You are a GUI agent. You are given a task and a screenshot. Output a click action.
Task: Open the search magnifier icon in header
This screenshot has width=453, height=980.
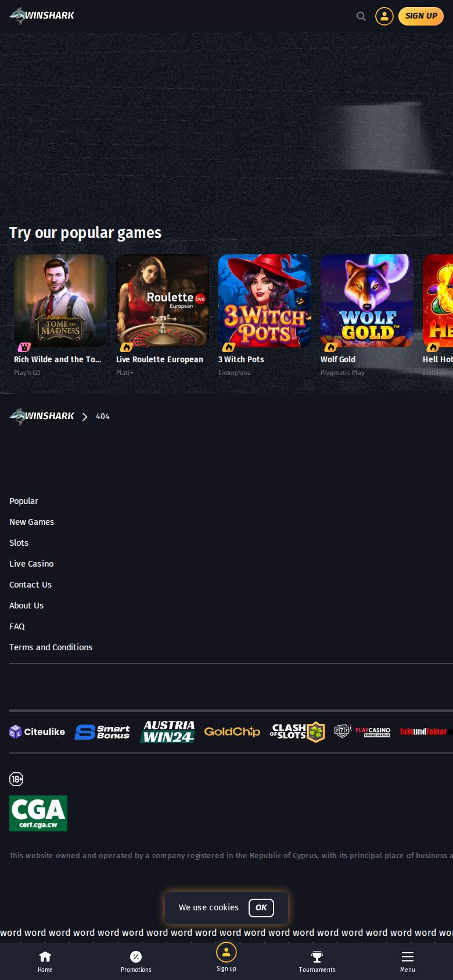tap(361, 16)
